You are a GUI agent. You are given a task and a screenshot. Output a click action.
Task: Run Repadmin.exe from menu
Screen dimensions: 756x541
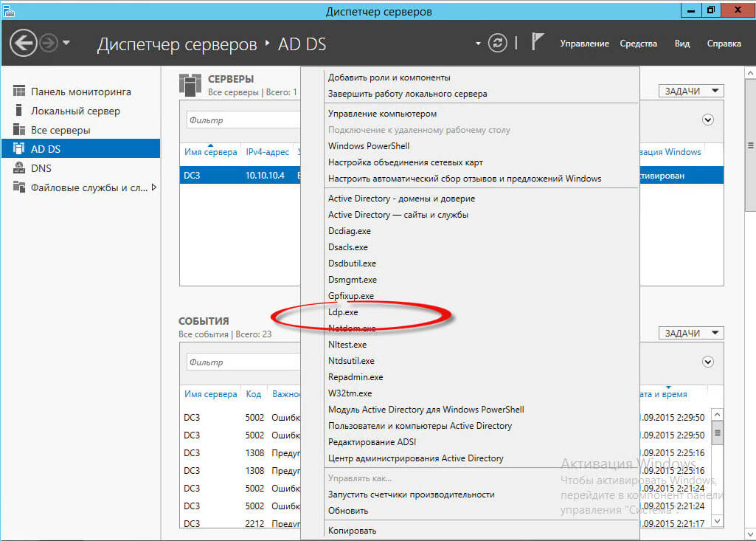point(356,377)
